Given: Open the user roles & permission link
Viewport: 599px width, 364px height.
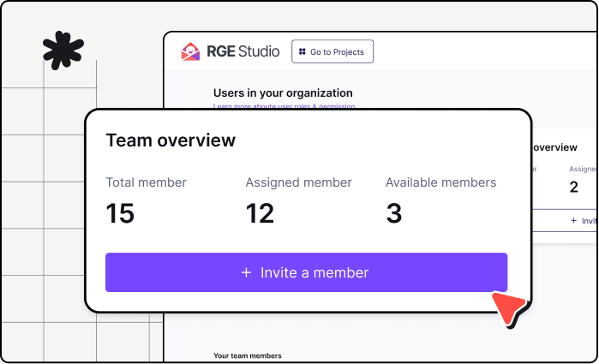Looking at the screenshot, I should pos(284,106).
